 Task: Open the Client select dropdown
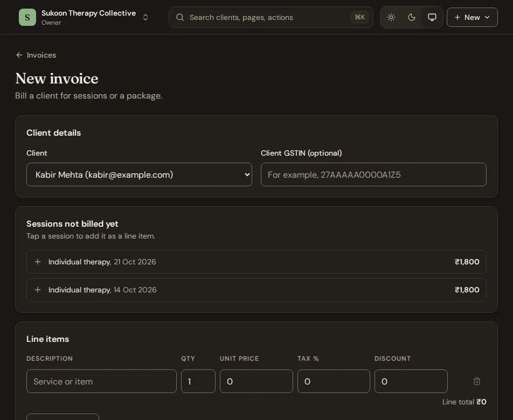tap(139, 174)
